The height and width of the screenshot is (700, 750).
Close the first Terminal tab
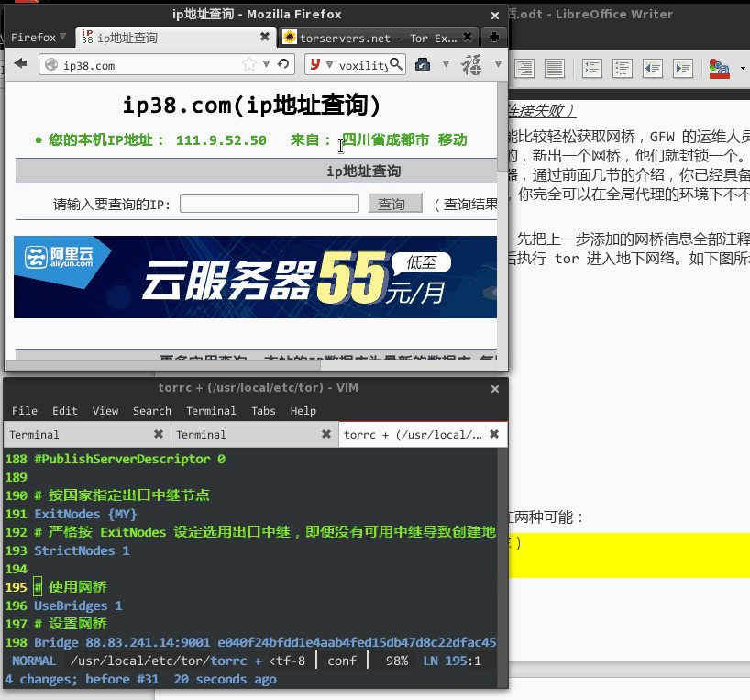click(x=159, y=434)
